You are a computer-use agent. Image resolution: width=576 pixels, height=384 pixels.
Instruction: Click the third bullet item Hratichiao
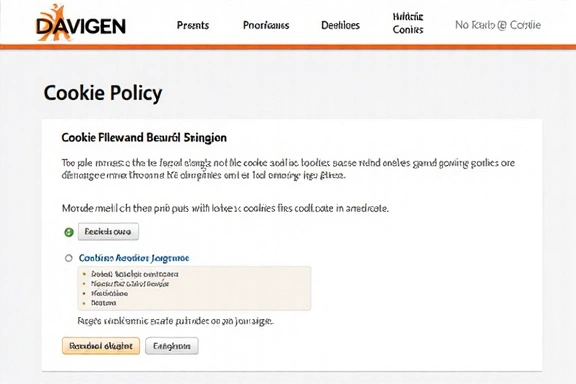[x=109, y=294]
